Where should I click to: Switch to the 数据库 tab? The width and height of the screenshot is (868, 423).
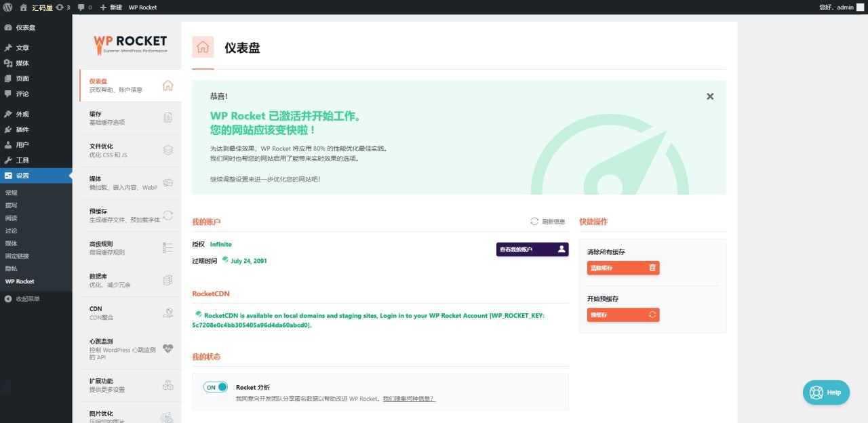tap(130, 281)
